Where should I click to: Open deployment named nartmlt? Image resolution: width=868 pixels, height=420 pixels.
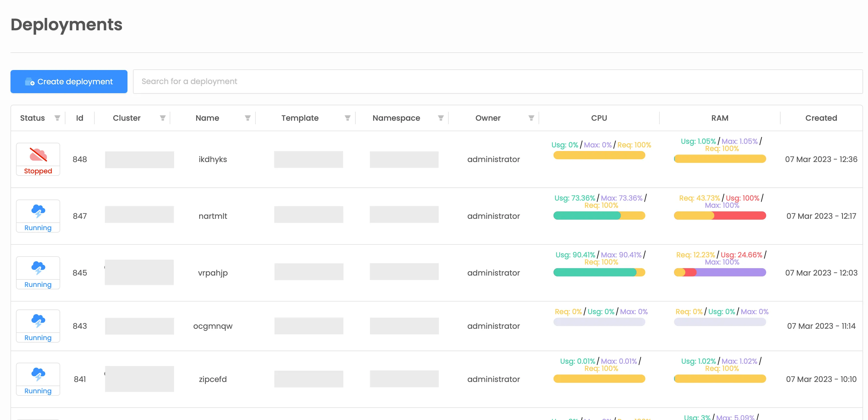pos(213,216)
